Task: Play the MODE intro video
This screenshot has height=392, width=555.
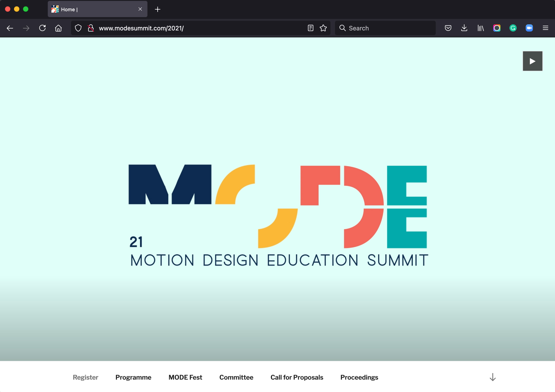Action: [532, 61]
